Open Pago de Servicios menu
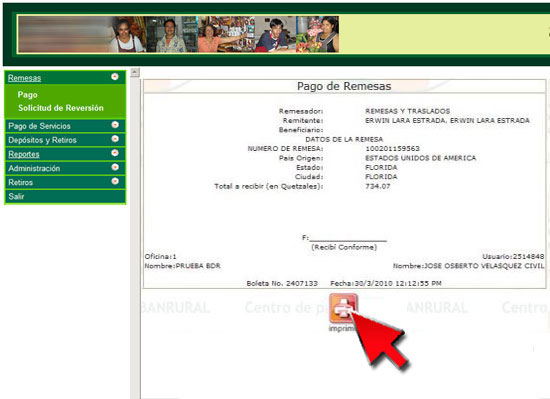Image resolution: width=550 pixels, height=399 pixels. tap(39, 126)
